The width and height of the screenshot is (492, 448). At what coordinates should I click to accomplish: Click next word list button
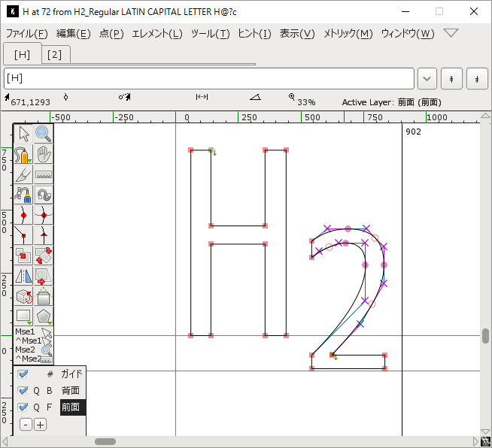pyautogui.click(x=477, y=79)
